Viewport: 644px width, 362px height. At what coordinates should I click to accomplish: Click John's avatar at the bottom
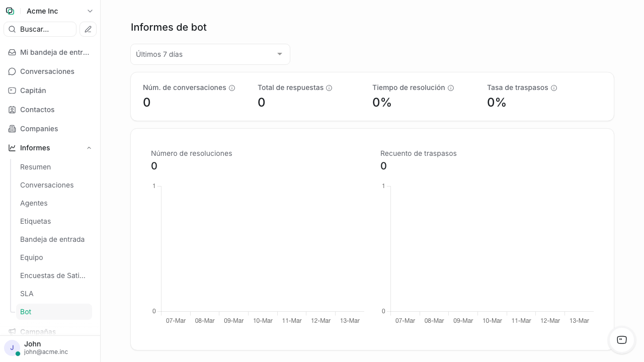(12, 347)
